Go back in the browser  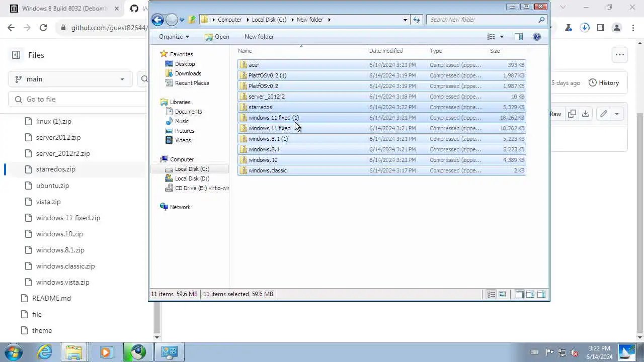pyautogui.click(x=11, y=28)
